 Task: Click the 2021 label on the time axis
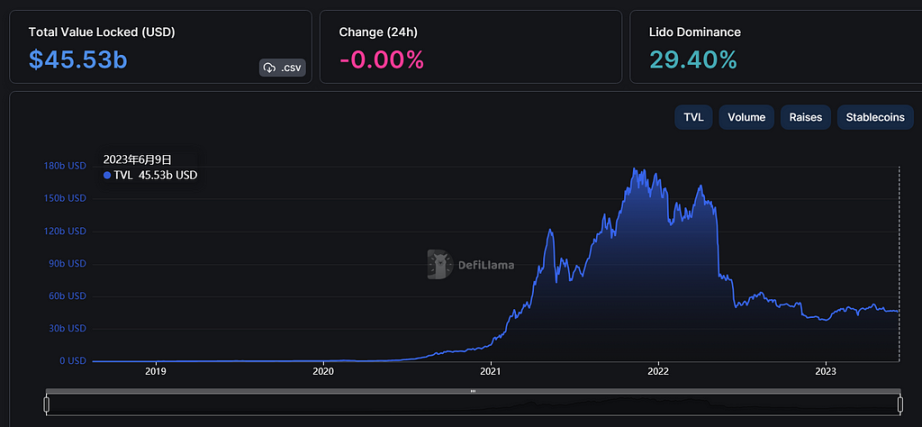click(490, 372)
